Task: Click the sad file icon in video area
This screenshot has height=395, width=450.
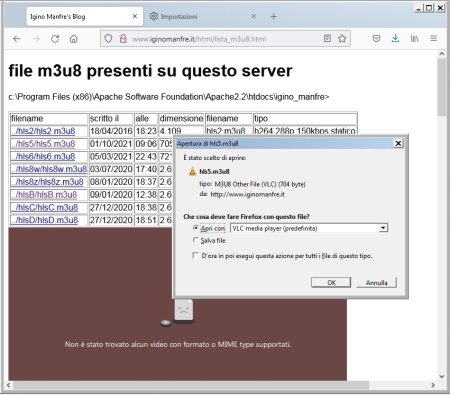Action: click(183, 311)
